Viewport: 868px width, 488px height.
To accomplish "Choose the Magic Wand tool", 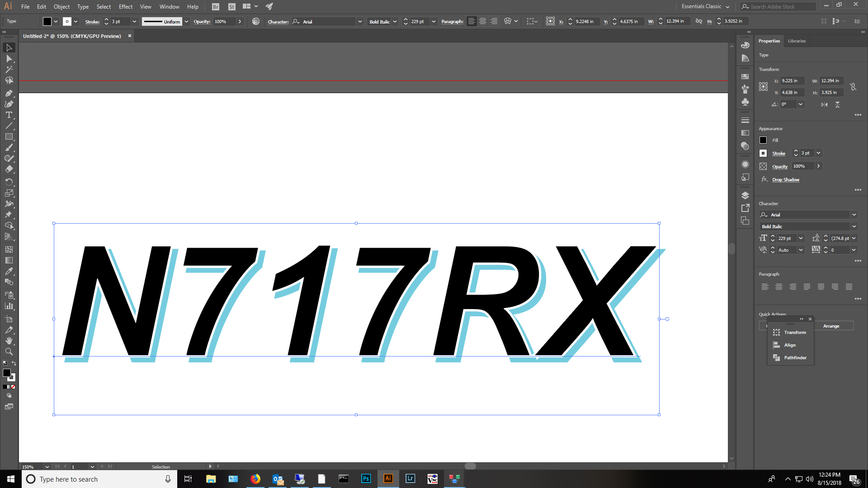I will (9, 70).
